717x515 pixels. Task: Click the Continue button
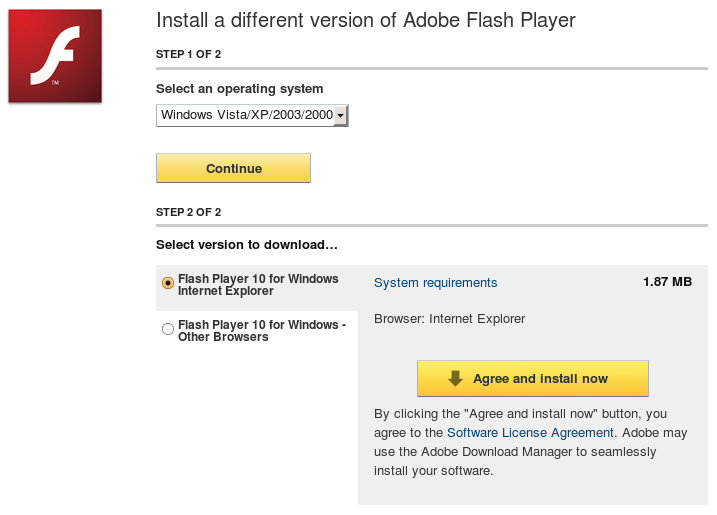[x=233, y=168]
